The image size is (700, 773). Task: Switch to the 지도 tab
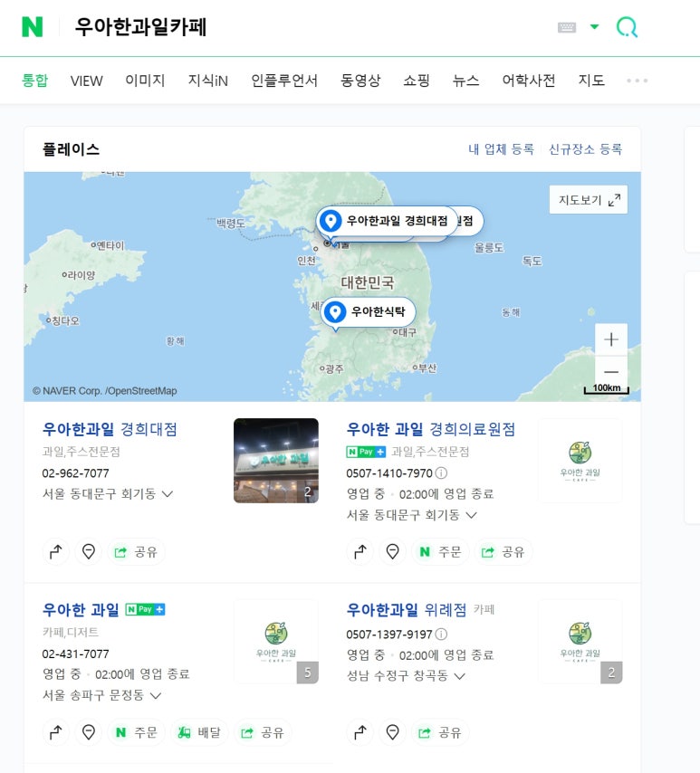(x=591, y=81)
